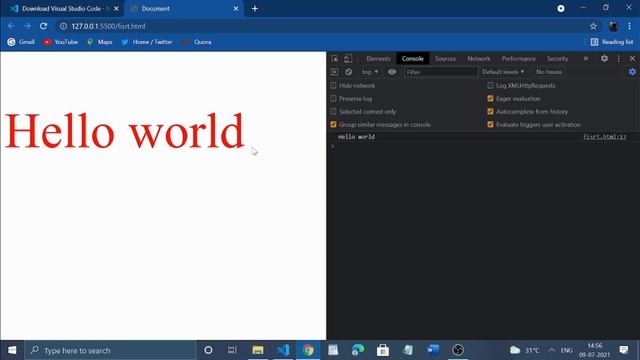Open the Home / Twitter bookmark

147,42
